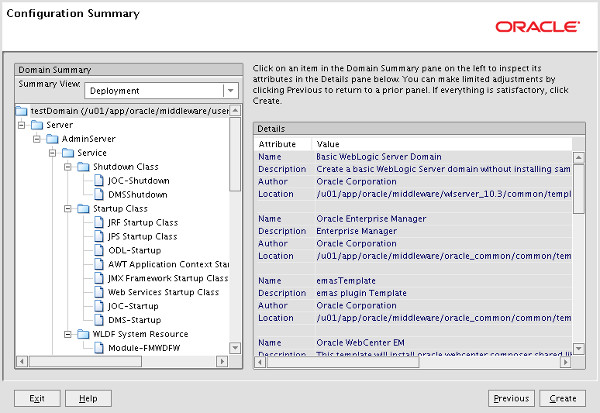Click the AWT Application Context file icon

99,264
